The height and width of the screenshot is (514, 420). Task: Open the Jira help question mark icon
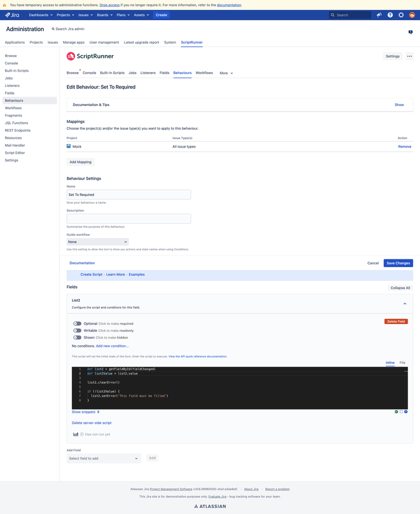point(390,15)
